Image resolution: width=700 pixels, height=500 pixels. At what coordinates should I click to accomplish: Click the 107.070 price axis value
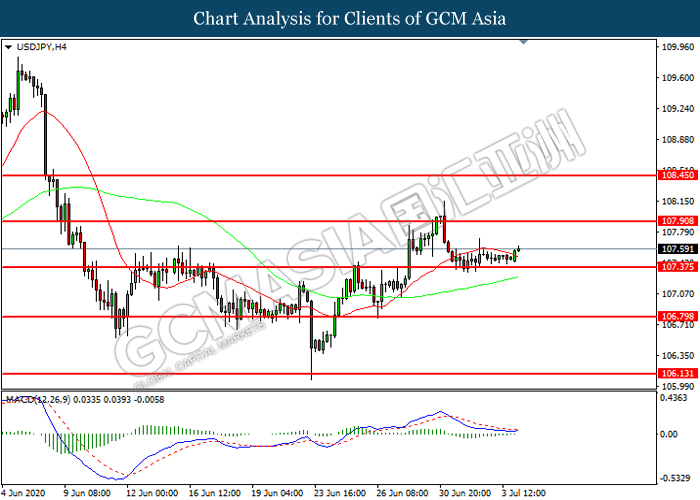[x=678, y=294]
